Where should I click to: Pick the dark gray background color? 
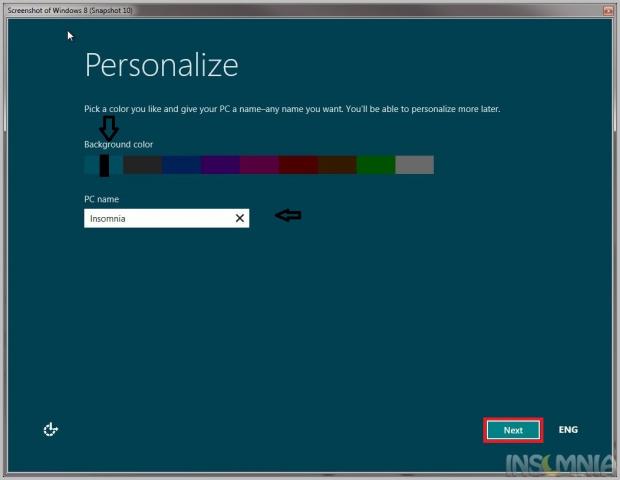click(143, 165)
